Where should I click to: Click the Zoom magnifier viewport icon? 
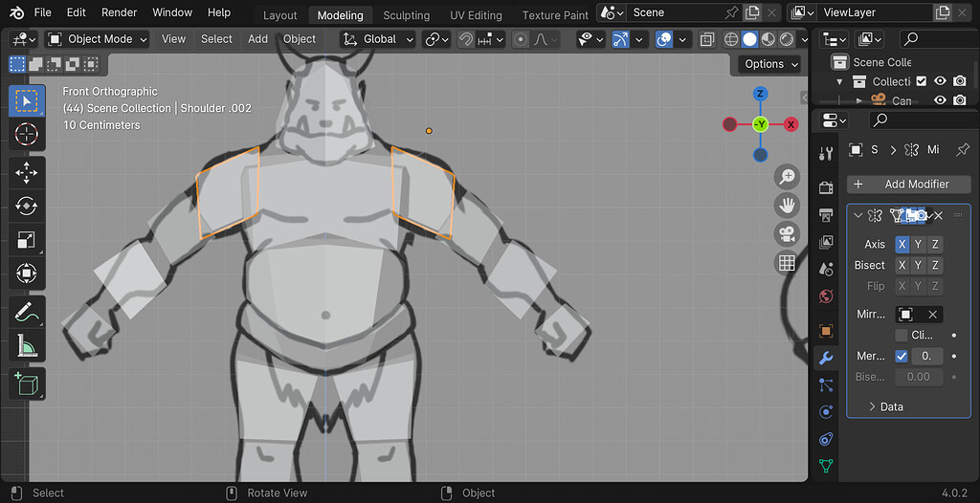click(787, 177)
